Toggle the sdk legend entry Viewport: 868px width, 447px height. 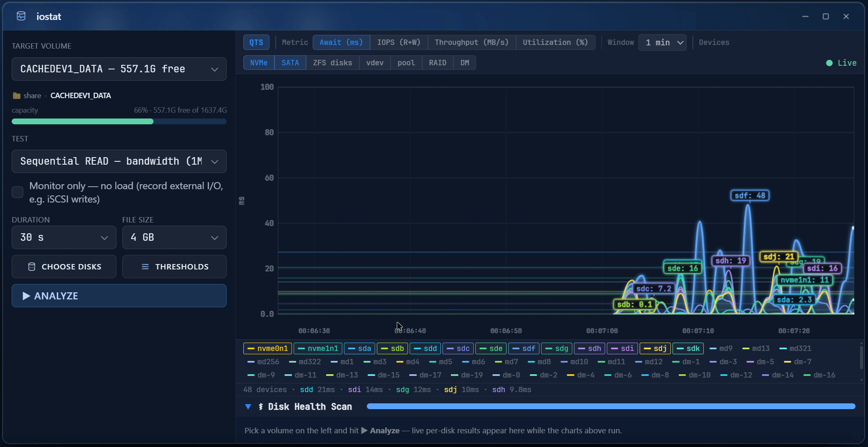(x=688, y=348)
